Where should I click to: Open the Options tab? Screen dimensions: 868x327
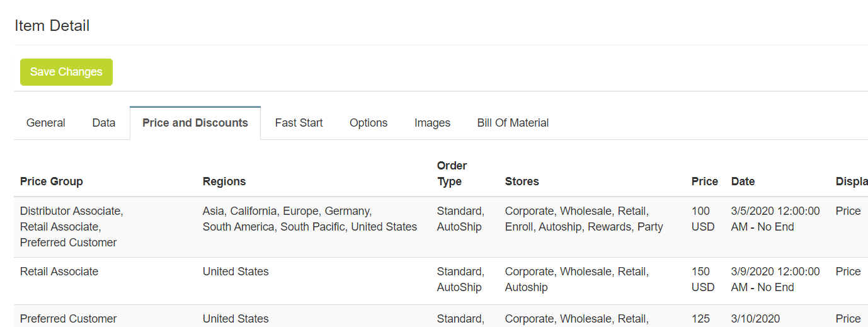[x=368, y=123]
